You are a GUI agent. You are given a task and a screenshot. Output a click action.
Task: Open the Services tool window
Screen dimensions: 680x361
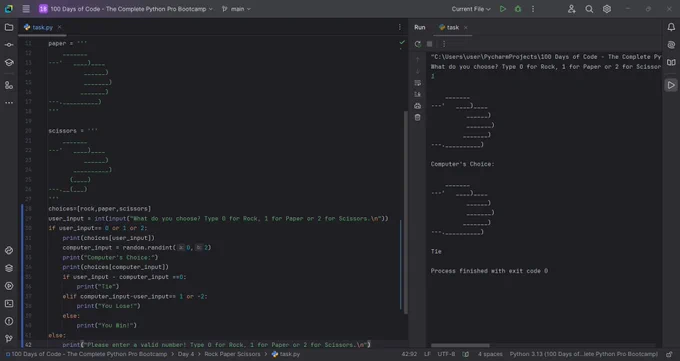coord(9,286)
